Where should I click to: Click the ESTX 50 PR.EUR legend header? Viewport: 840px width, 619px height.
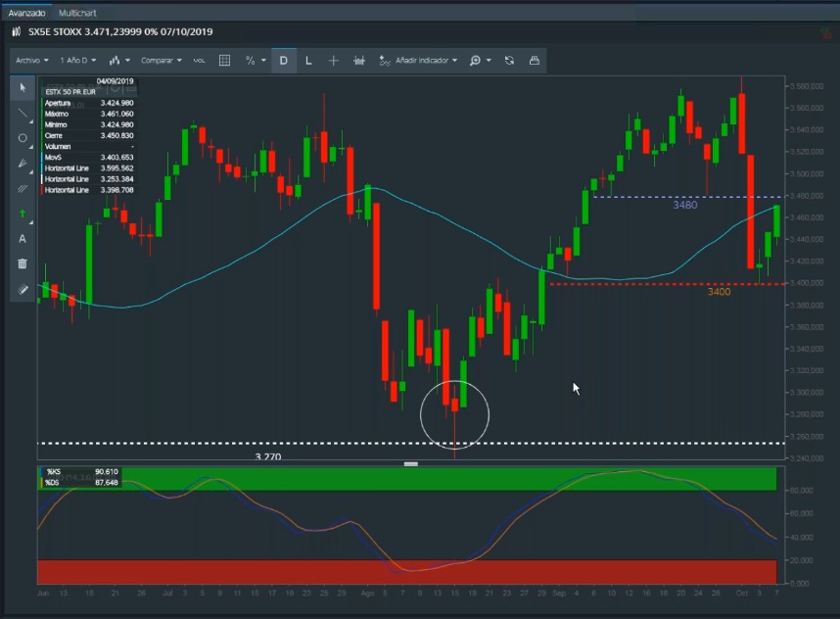tap(70, 92)
